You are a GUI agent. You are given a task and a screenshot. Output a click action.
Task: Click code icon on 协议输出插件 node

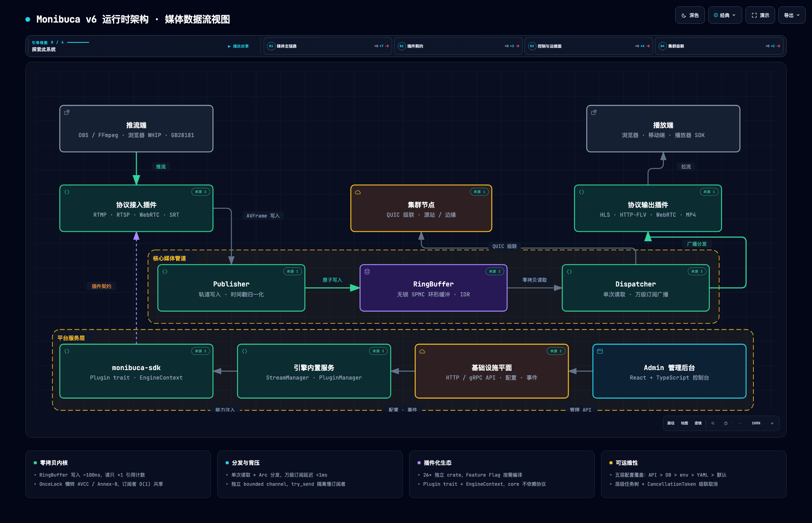point(582,192)
